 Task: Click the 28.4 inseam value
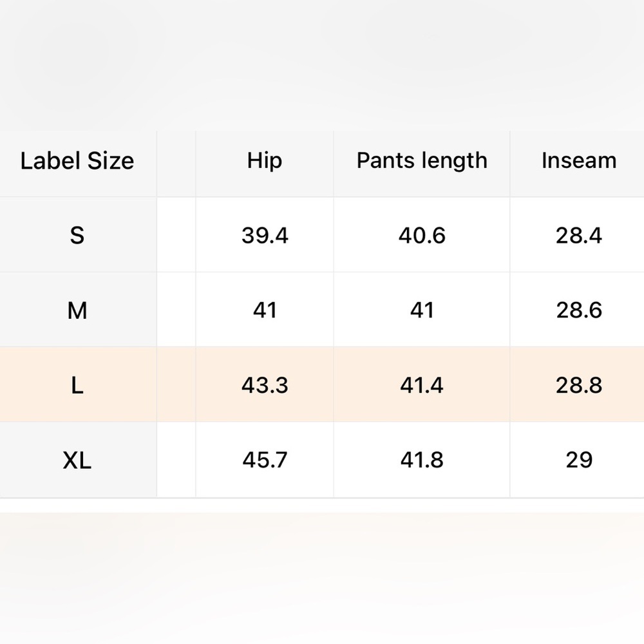pos(579,235)
